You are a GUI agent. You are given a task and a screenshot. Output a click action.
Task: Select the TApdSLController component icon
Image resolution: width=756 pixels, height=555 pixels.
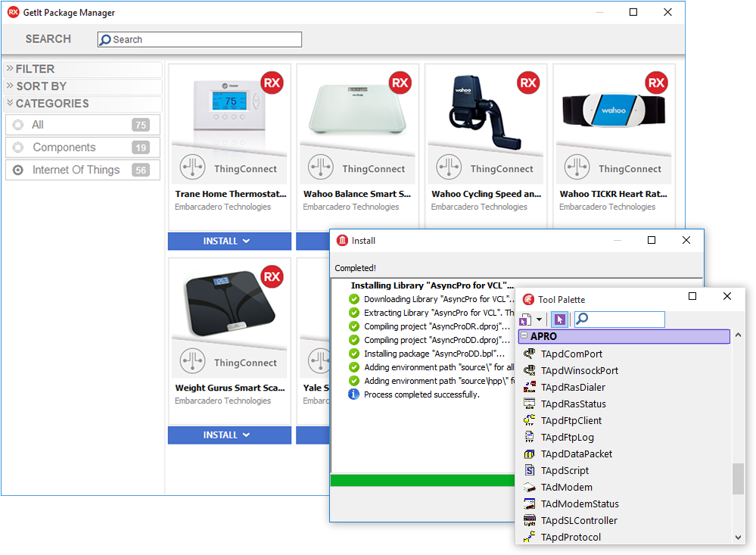point(529,520)
